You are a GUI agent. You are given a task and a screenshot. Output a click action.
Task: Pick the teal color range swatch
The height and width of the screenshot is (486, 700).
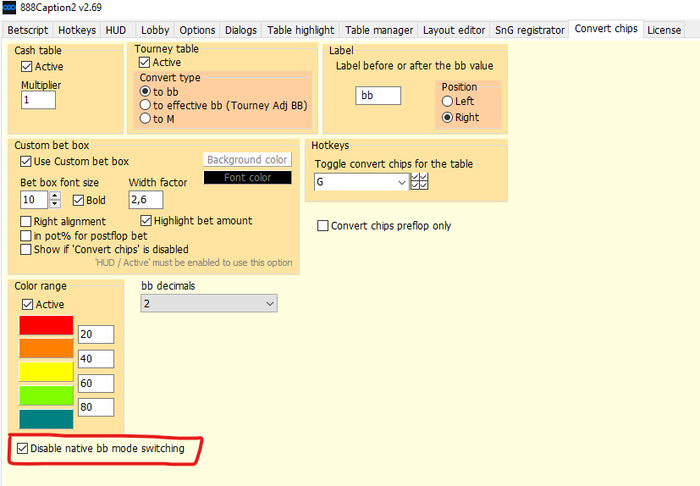click(x=46, y=419)
